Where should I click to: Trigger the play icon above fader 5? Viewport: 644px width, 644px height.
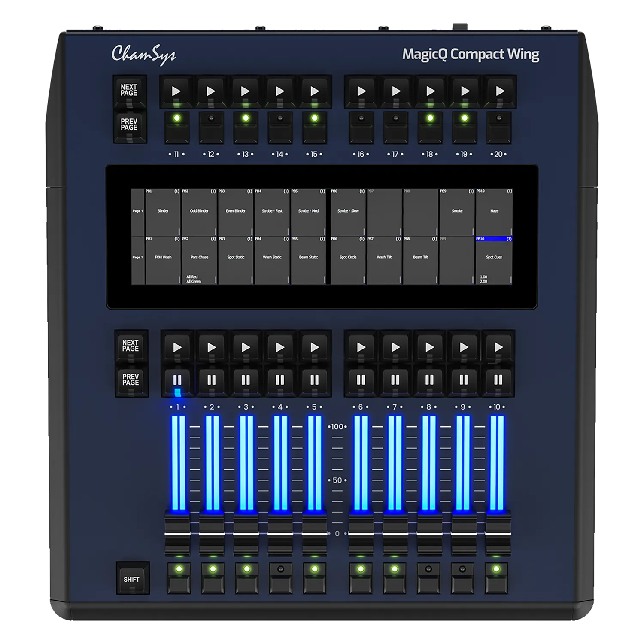click(315, 347)
